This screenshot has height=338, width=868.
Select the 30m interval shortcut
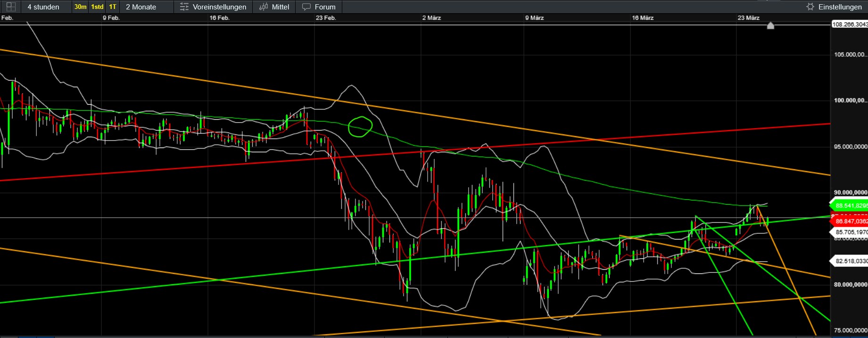(81, 7)
